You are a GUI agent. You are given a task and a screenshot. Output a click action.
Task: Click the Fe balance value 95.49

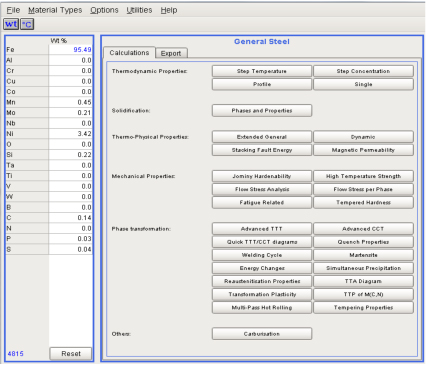pyautogui.click(x=70, y=50)
